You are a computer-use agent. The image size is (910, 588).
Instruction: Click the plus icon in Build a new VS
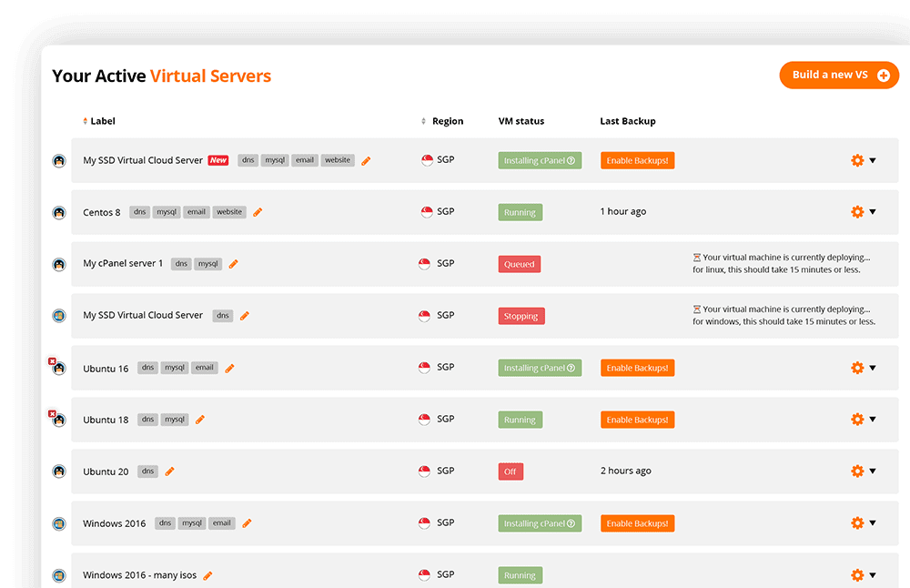tap(883, 76)
